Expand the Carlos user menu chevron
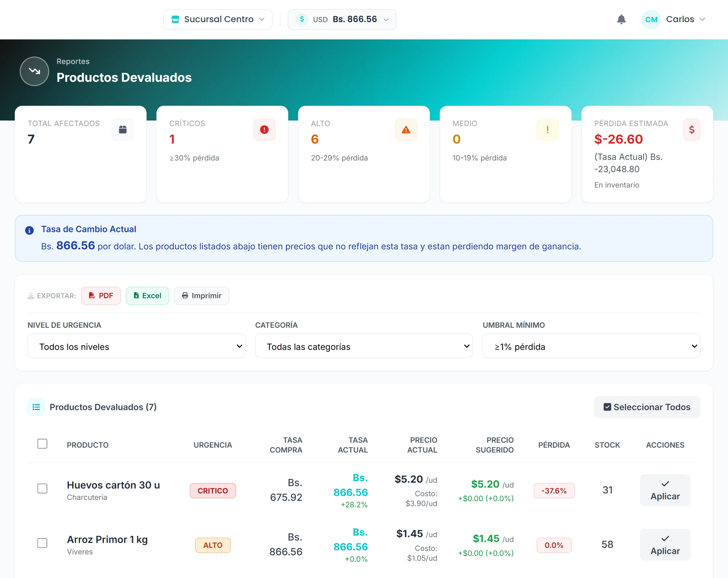This screenshot has width=728, height=578. coord(702,19)
